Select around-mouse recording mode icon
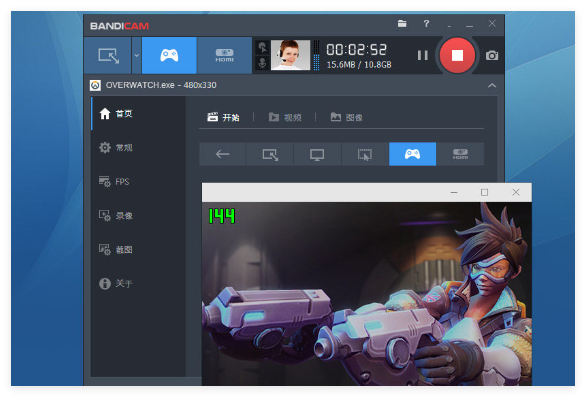This screenshot has height=397, width=586. [x=365, y=154]
